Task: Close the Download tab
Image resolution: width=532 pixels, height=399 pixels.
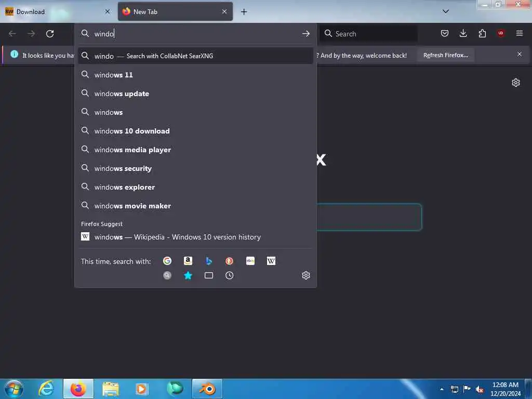Action: 107,11
